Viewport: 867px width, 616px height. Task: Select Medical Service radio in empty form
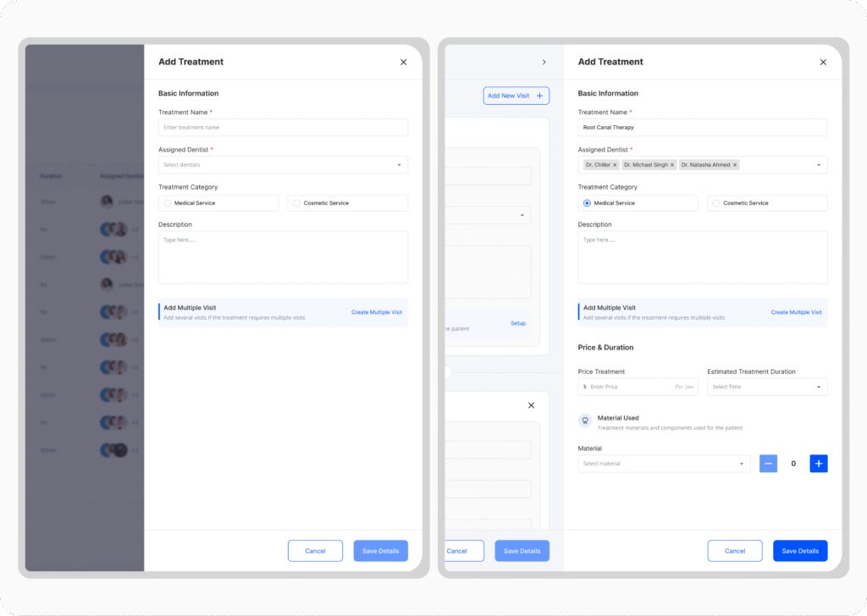(x=168, y=203)
